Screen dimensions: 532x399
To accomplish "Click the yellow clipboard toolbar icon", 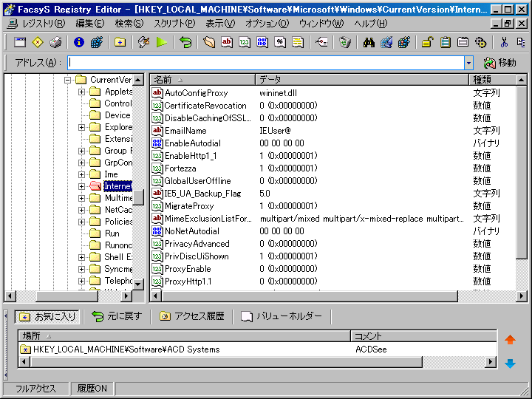I will pyautogui.click(x=445, y=42).
